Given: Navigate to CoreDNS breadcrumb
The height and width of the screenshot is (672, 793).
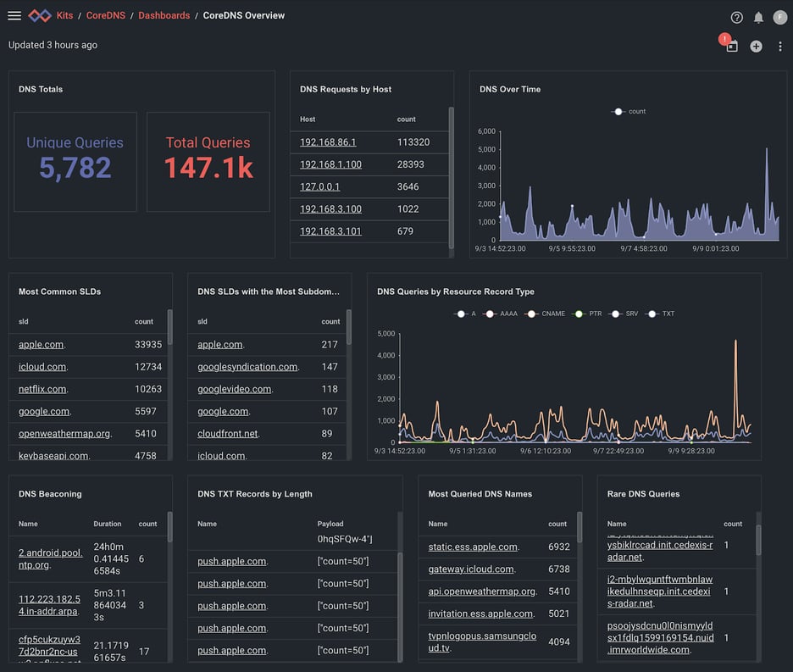Looking at the screenshot, I should (x=105, y=15).
